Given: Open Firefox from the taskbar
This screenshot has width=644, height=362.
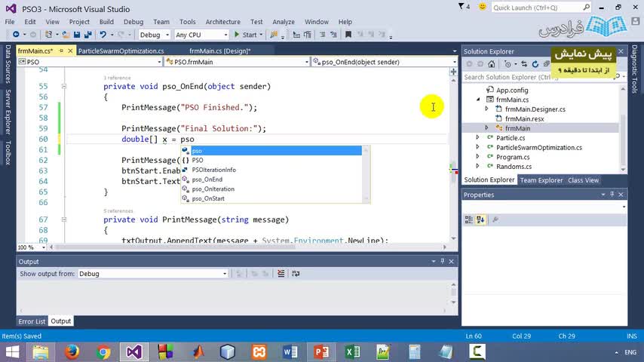Looking at the screenshot, I should tap(72, 351).
